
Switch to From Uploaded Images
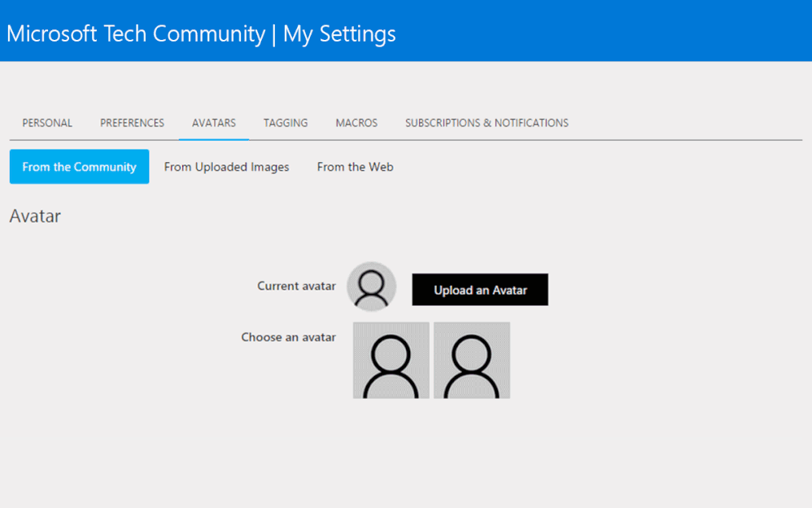point(226,167)
